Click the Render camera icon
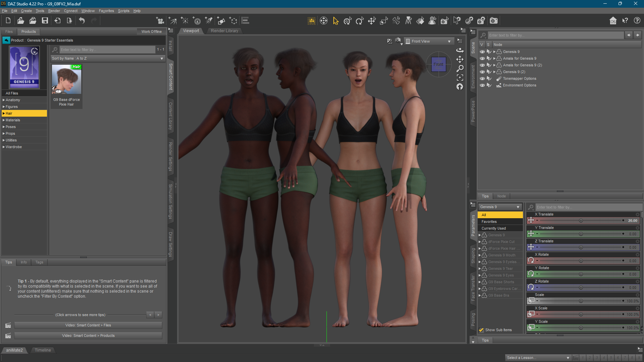The image size is (644, 362). click(494, 21)
